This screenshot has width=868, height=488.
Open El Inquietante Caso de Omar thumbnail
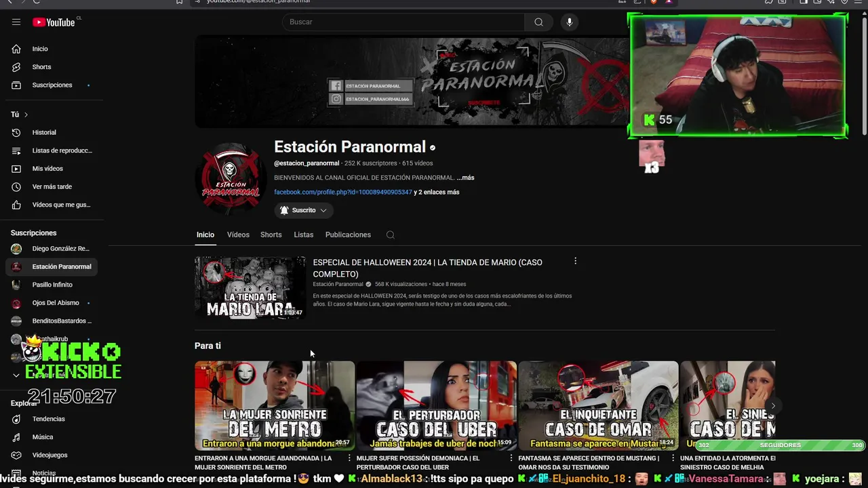(598, 405)
